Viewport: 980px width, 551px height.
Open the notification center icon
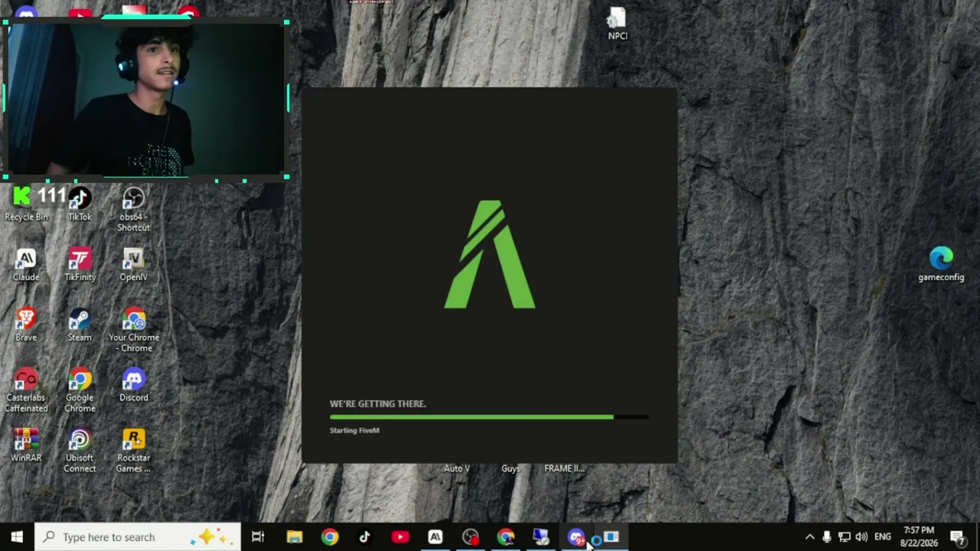[957, 537]
